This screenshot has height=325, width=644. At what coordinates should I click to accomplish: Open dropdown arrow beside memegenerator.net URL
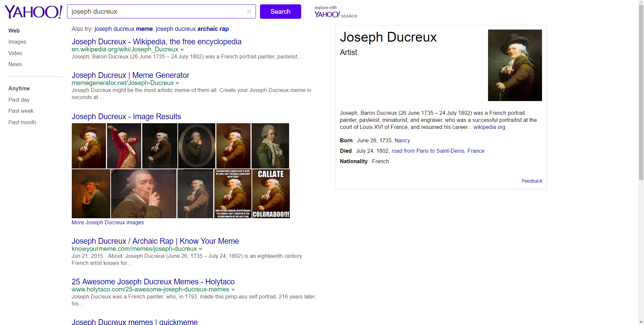coord(177,83)
